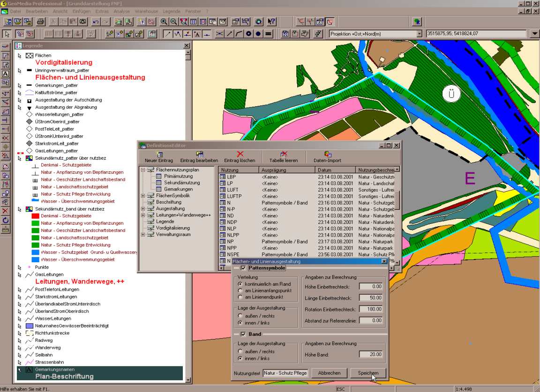The image size is (540, 392).
Task: Disable the Band checkbox
Action: [243, 334]
